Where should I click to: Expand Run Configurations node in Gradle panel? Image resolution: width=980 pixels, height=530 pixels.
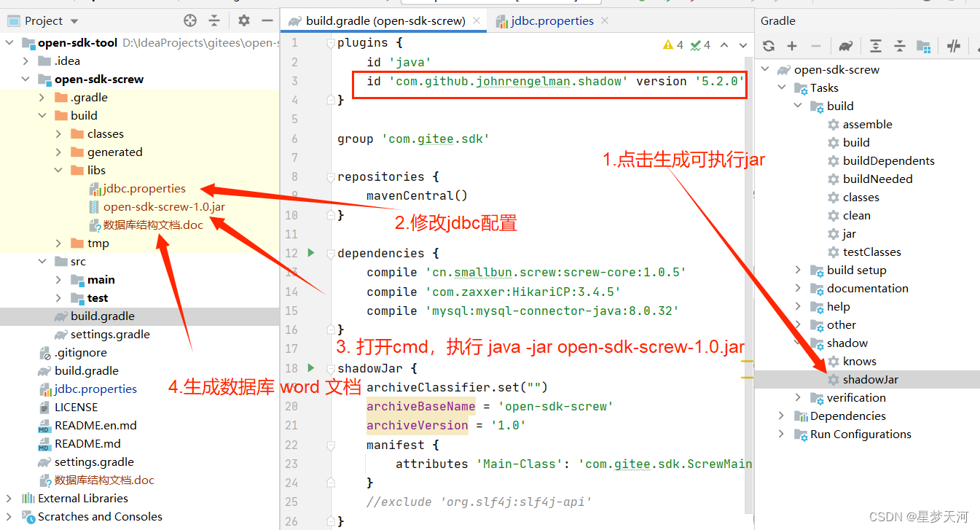(782, 434)
